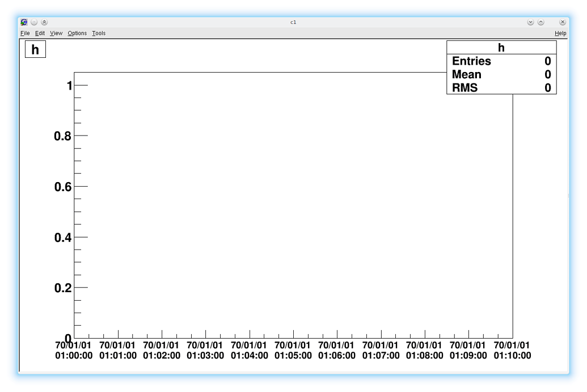Image resolution: width=587 pixels, height=392 pixels.
Task: Click y-axis label 0.4
Action: [x=62, y=237]
